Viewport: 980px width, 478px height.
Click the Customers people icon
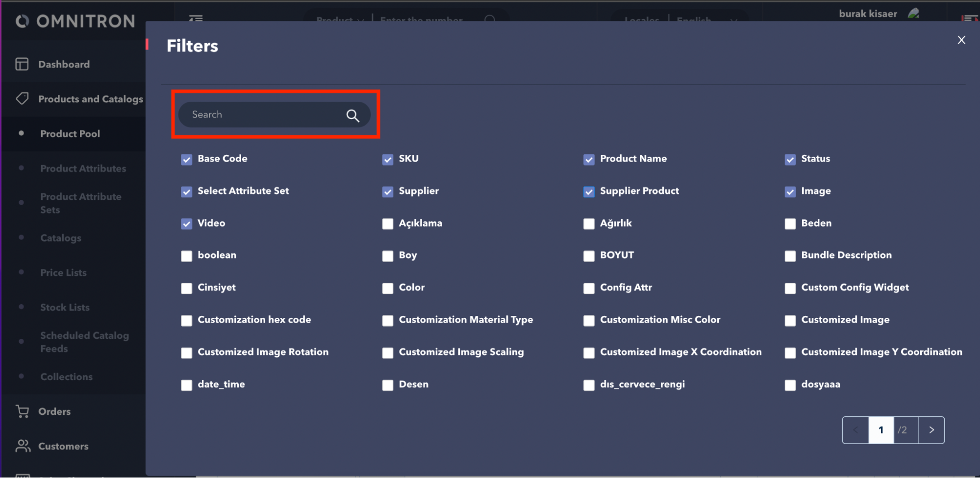tap(23, 446)
